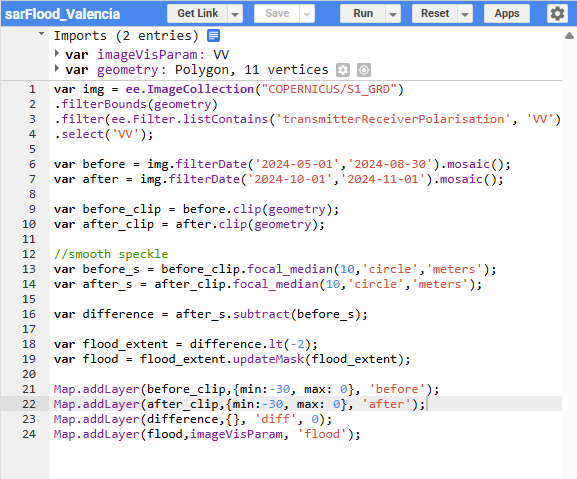The image size is (577, 479).
Task: Click the Save button
Action: [277, 14]
